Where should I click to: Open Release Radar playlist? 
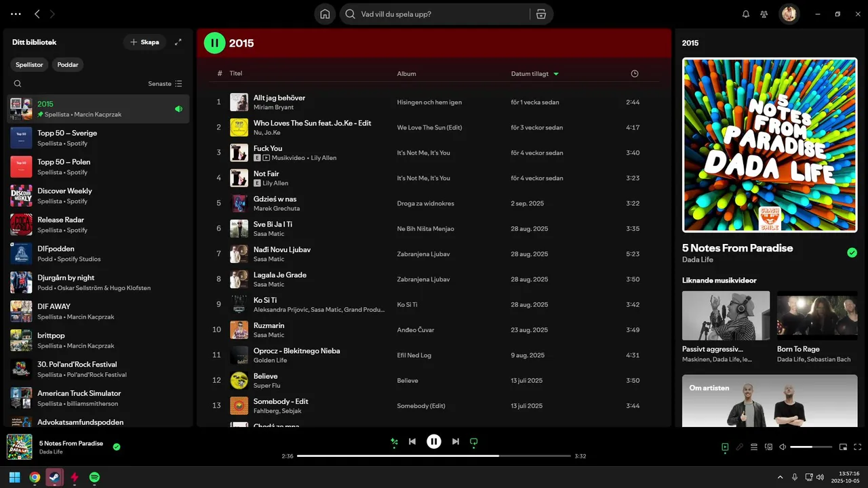click(98, 224)
